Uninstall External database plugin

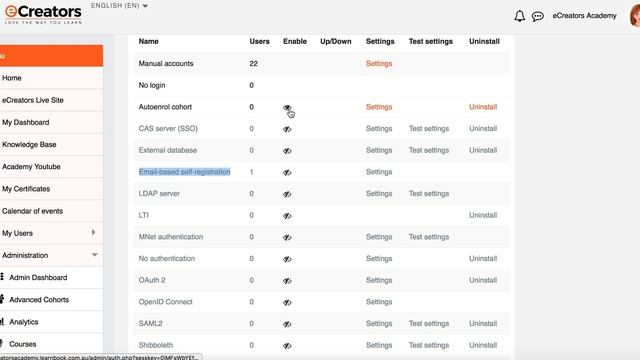coord(483,150)
